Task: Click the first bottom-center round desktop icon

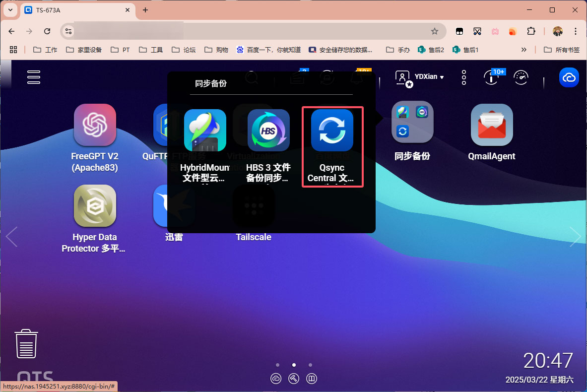Action: click(x=276, y=379)
